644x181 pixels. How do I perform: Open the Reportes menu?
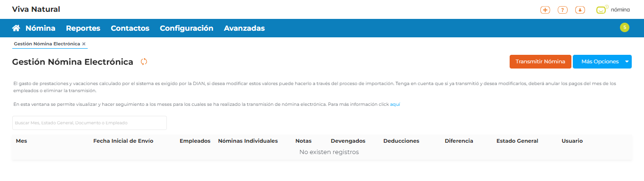83,28
